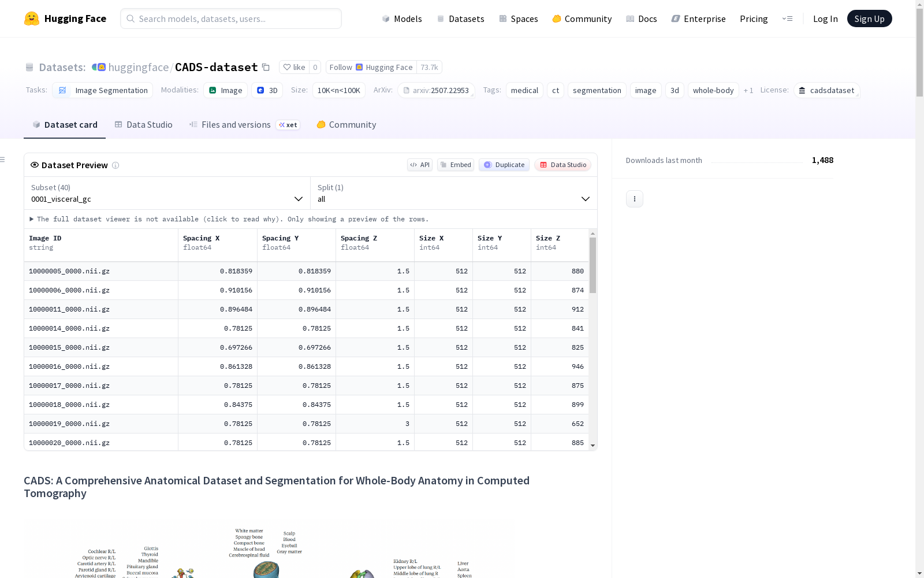Image resolution: width=924 pixels, height=578 pixels.
Task: Open Data Studio from the preview header
Action: 563,165
